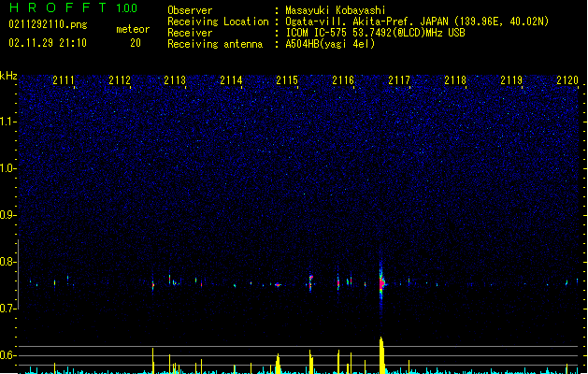Click the 2111 time axis marker
Viewport: 588px width, 374px height.
tap(64, 80)
